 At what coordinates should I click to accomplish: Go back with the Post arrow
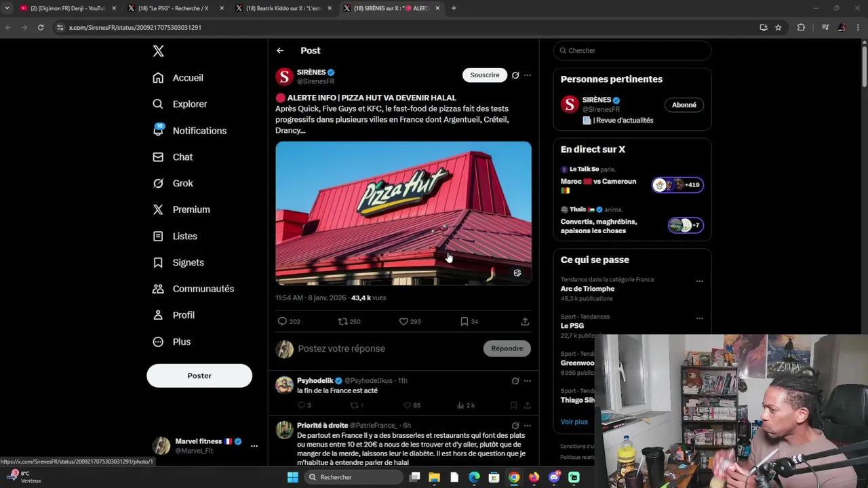click(x=280, y=51)
